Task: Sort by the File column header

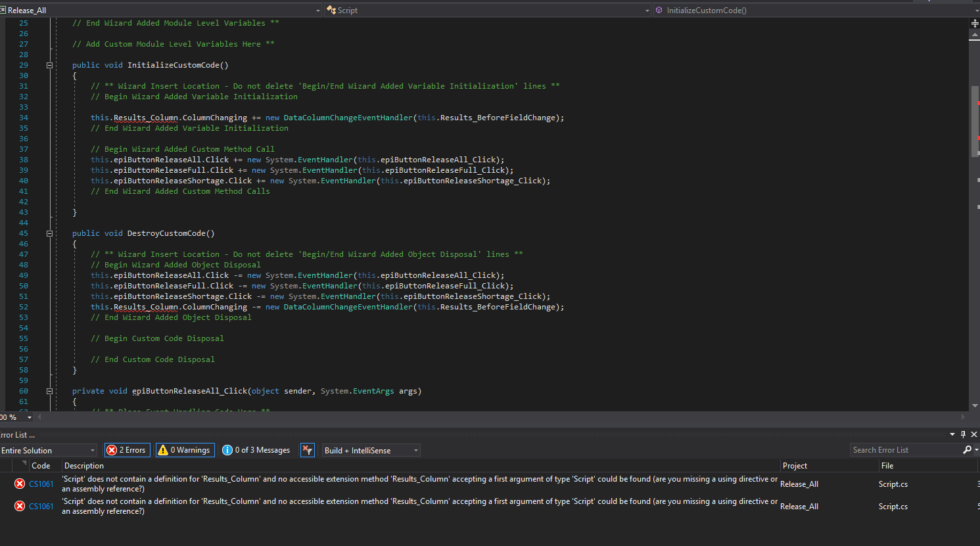Action: [x=887, y=465]
